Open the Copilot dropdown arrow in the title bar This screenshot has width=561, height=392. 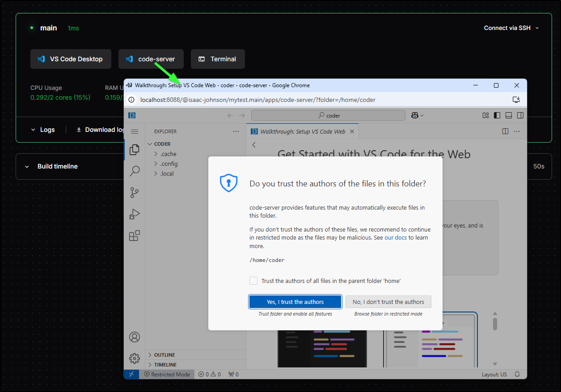click(x=422, y=115)
